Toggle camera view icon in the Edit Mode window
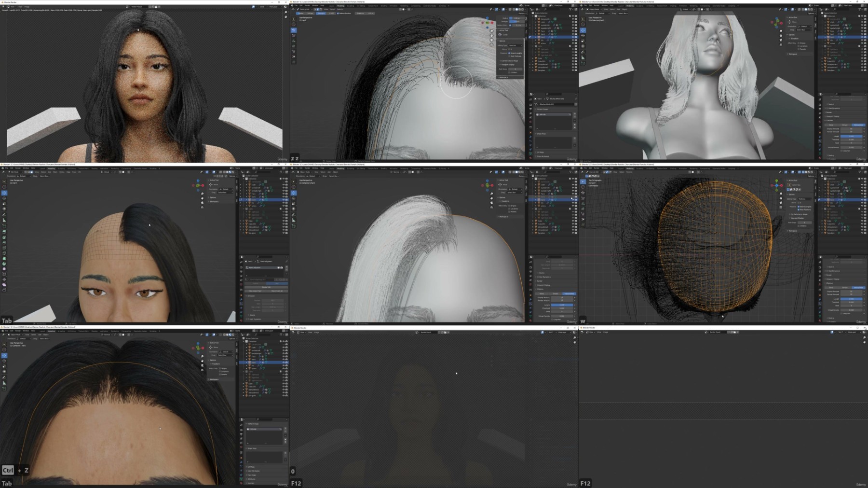 202,202
